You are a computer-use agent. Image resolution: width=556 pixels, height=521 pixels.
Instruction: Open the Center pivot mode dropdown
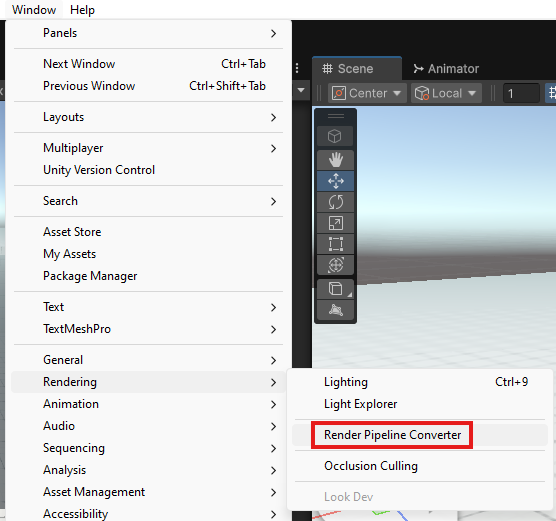(367, 93)
